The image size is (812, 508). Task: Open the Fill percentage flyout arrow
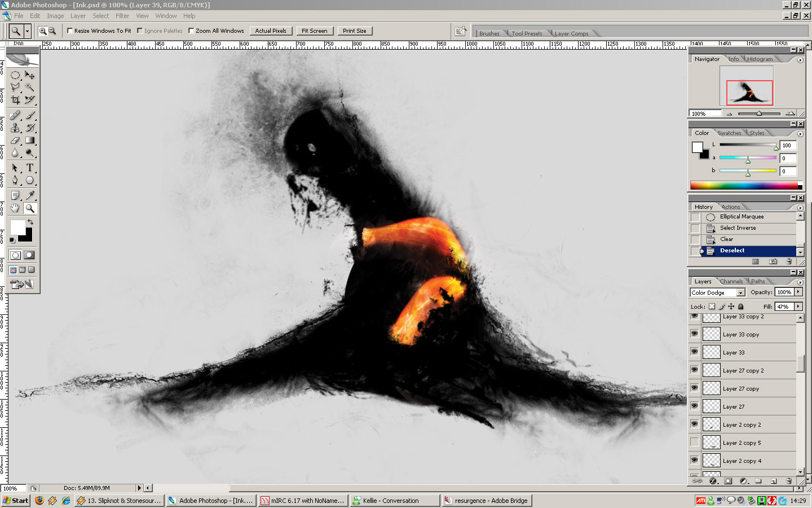(798, 306)
